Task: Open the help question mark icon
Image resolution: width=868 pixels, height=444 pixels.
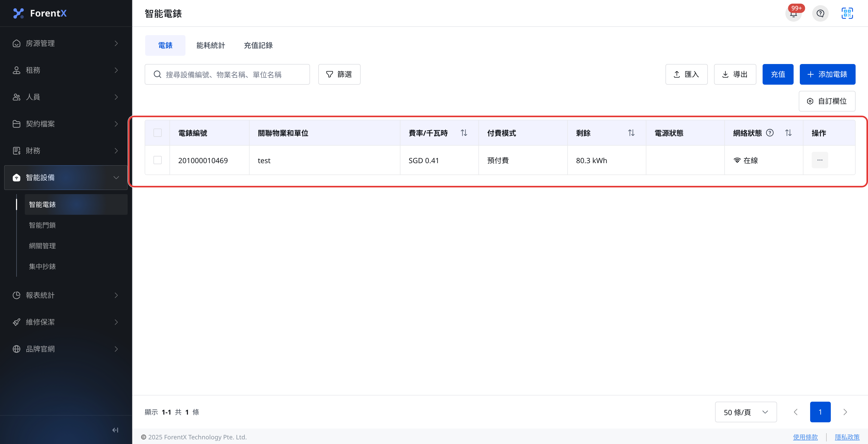Action: click(x=820, y=13)
